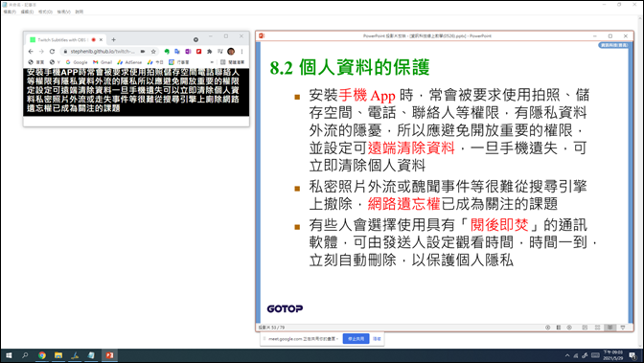
Task: Go forward in the Chrome window
Action: coord(41,52)
